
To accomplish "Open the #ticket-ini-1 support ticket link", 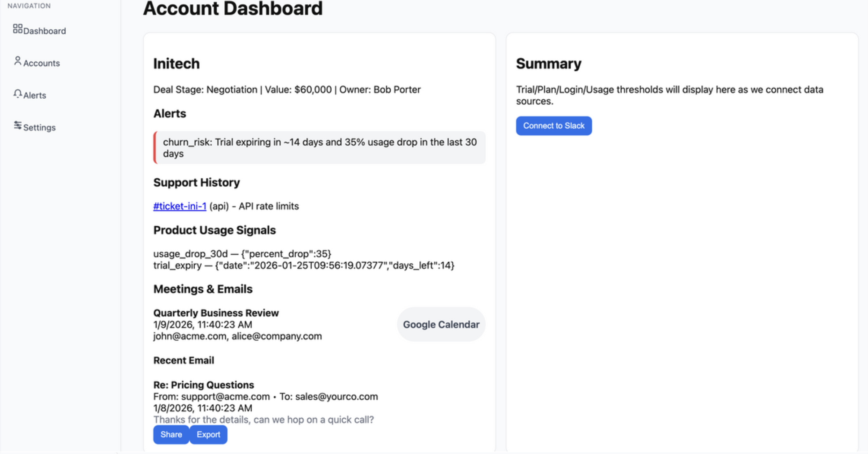I will (180, 206).
